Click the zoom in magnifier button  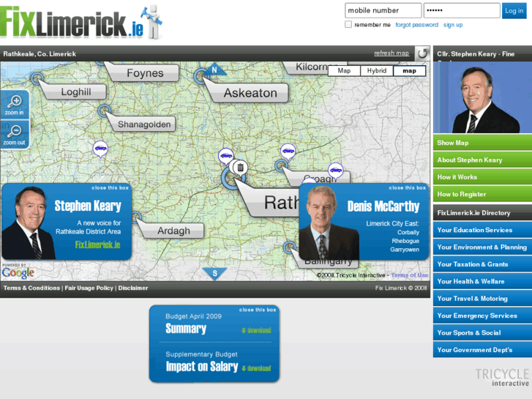coord(14,105)
